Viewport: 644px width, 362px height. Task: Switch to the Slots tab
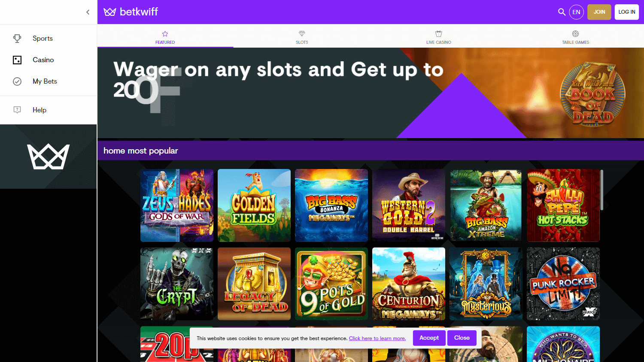tap(302, 36)
